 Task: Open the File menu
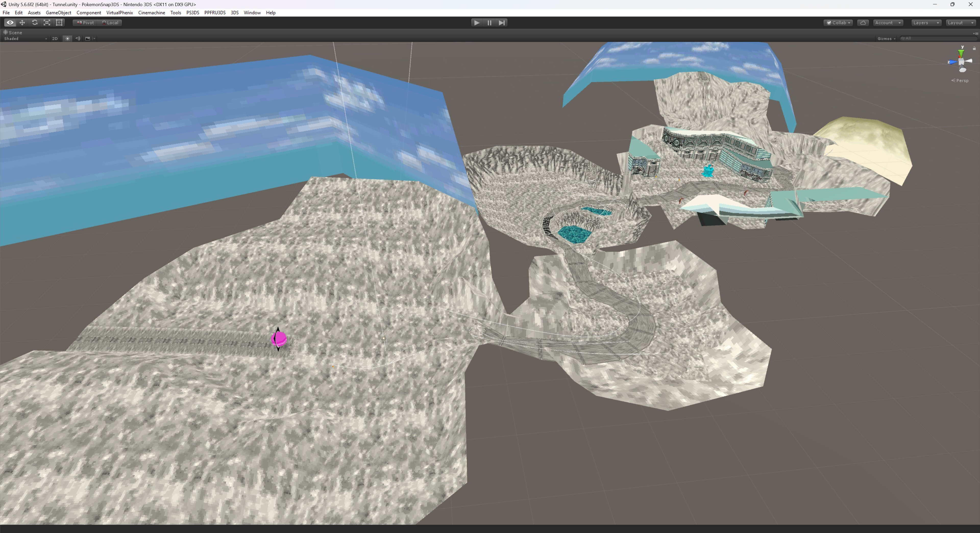(6, 13)
